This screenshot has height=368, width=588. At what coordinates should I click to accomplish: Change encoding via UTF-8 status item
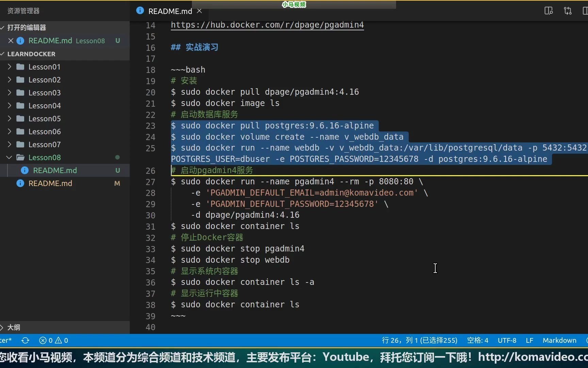[507, 340]
